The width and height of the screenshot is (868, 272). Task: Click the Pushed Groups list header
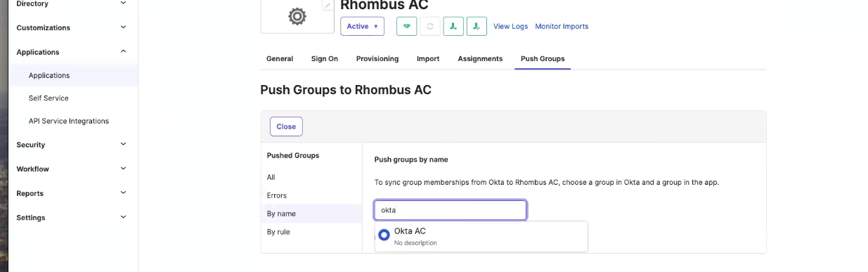click(x=293, y=155)
